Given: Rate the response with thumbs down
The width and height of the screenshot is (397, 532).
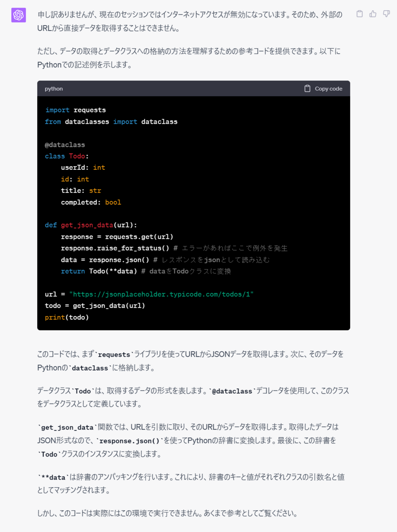Looking at the screenshot, I should coord(386,14).
